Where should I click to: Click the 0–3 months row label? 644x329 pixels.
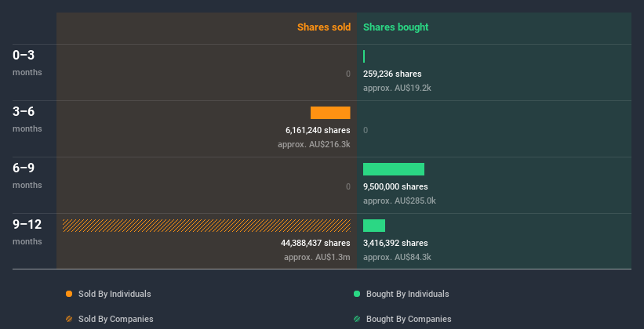[x=24, y=56]
